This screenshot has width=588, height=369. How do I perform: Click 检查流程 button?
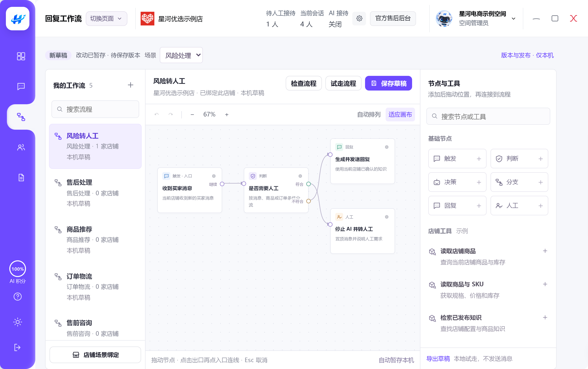[303, 83]
